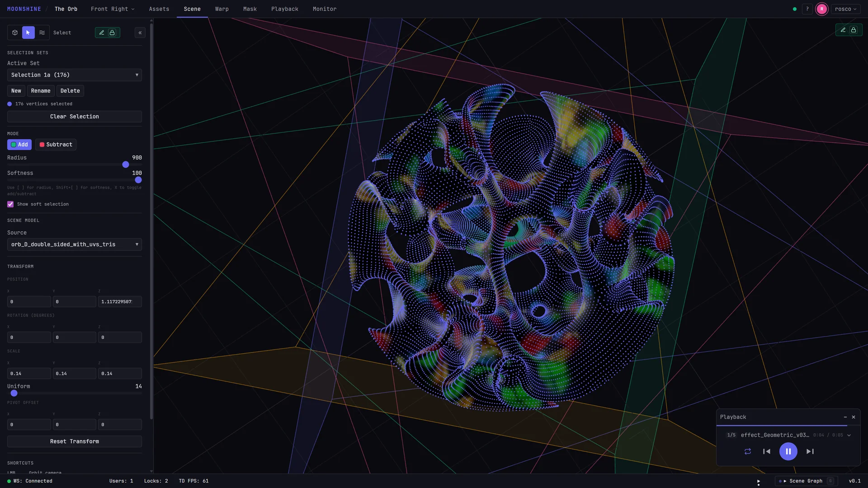The width and height of the screenshot is (868, 488).
Task: Click Clear Selection
Action: (x=75, y=117)
